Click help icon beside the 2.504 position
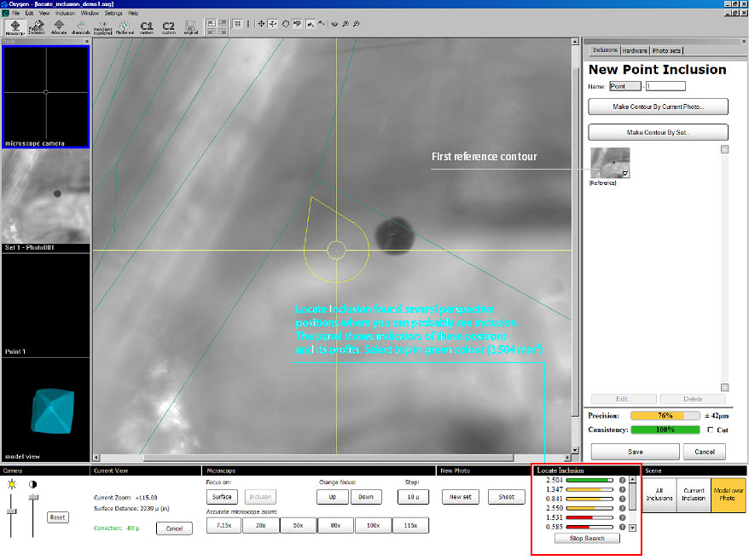The image size is (749, 560). [622, 481]
